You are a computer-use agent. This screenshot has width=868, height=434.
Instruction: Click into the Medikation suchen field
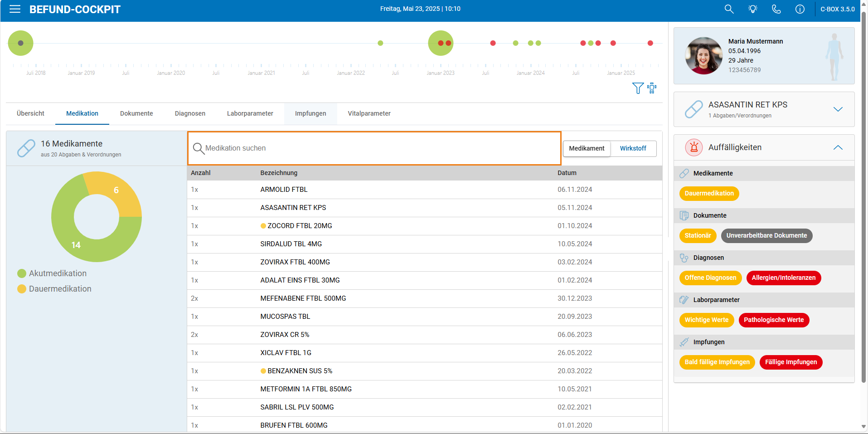point(374,148)
